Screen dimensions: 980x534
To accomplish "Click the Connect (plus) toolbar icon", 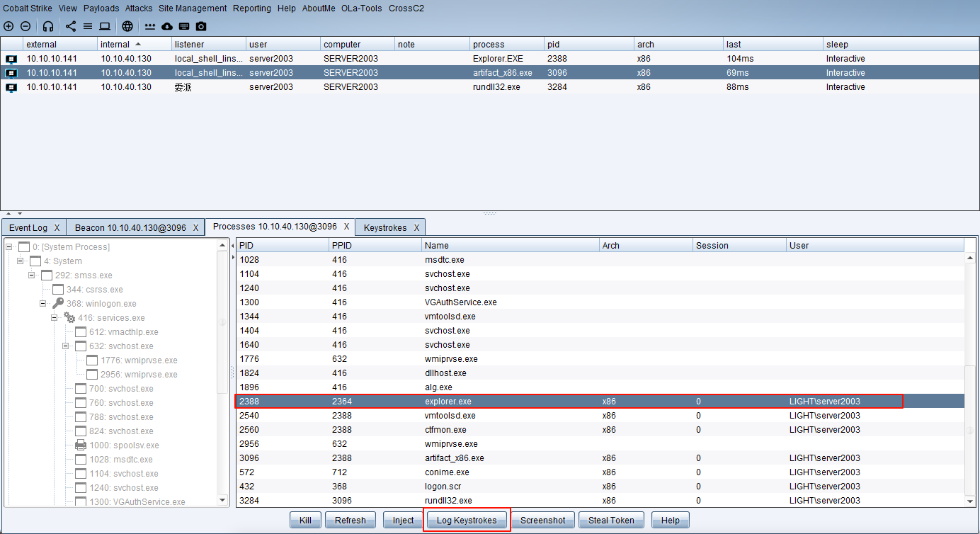I will point(8,26).
